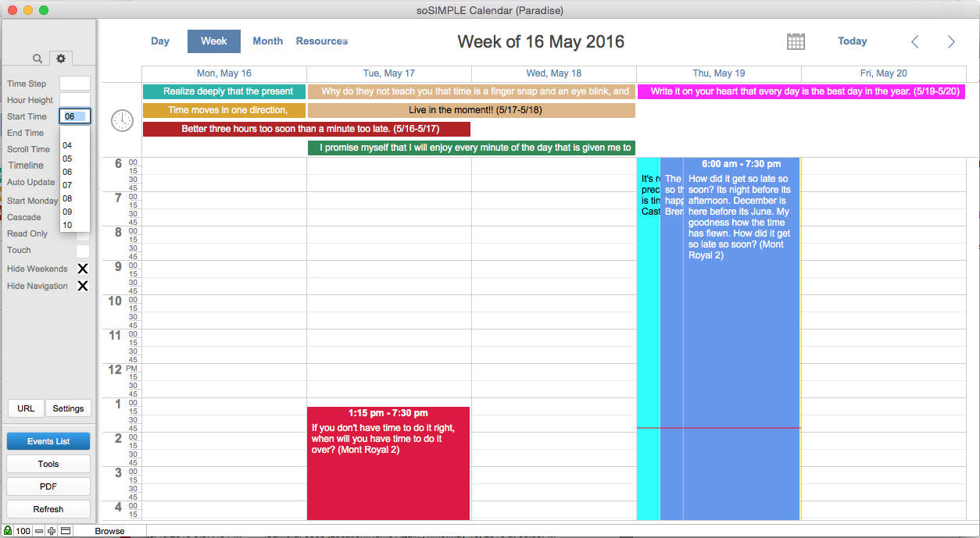Open the Browse mode popup in status bar
The image size is (980, 538).
coord(109,531)
